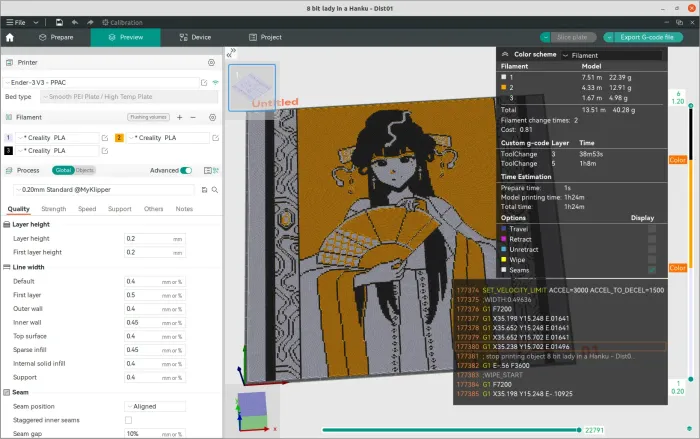The height and width of the screenshot is (439, 700).
Task: Open printer settings gear icon
Action: point(211,63)
